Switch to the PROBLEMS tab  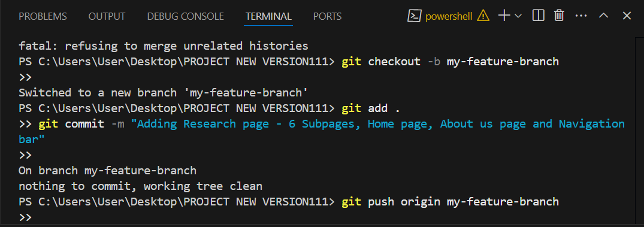[x=43, y=16]
